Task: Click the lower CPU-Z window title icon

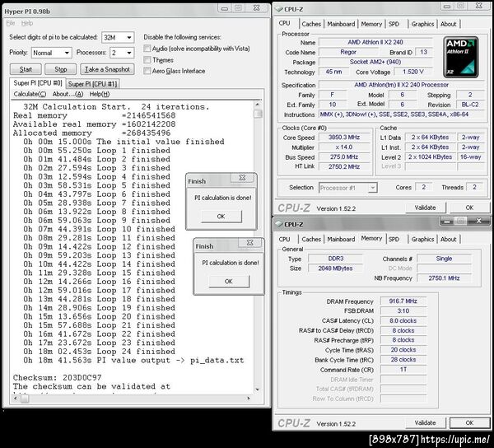Action: (x=279, y=224)
